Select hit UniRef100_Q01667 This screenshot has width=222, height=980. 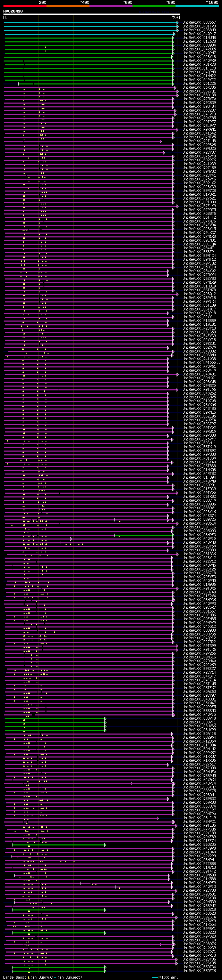[199, 612]
